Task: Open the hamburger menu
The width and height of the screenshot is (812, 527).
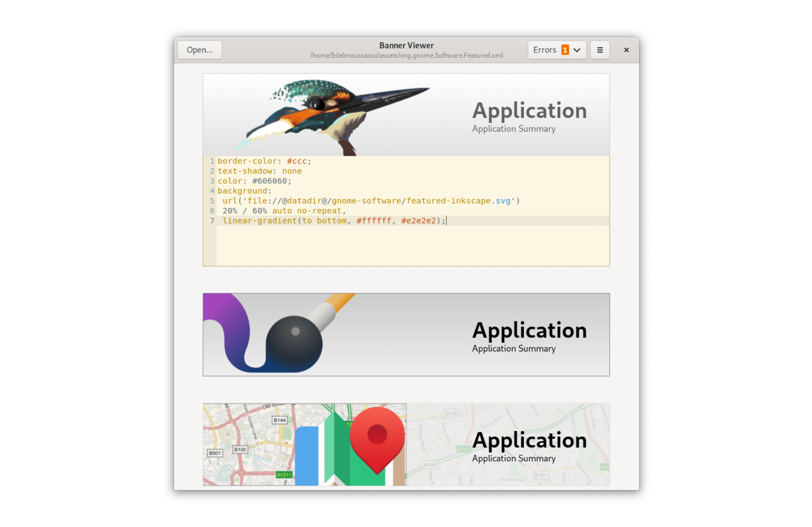Action: click(600, 50)
